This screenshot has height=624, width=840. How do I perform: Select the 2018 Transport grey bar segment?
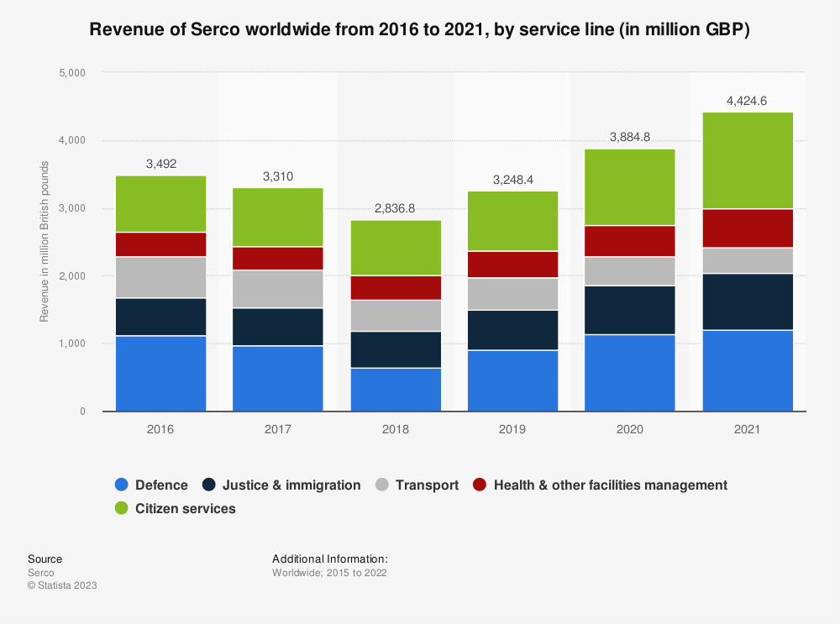coord(396,315)
